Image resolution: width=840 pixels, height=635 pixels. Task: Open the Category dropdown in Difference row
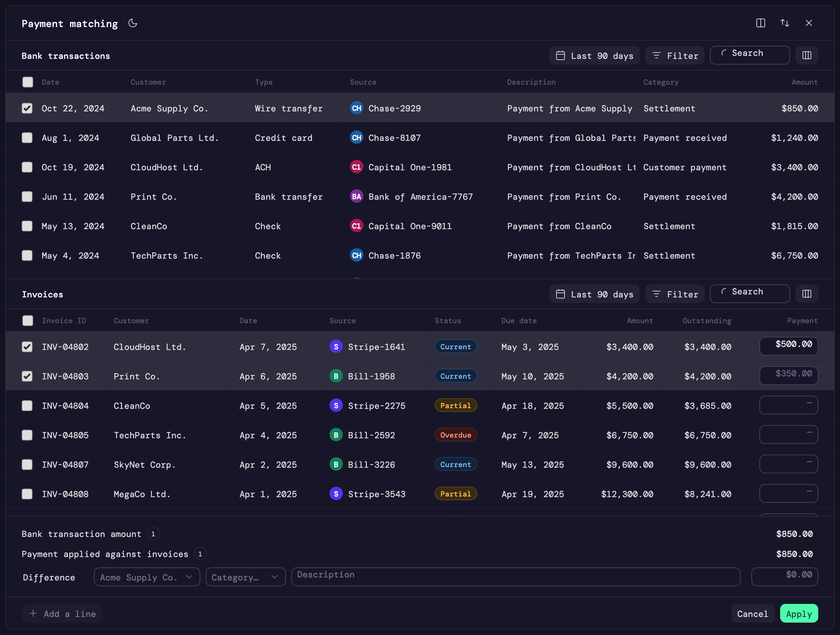tap(245, 577)
